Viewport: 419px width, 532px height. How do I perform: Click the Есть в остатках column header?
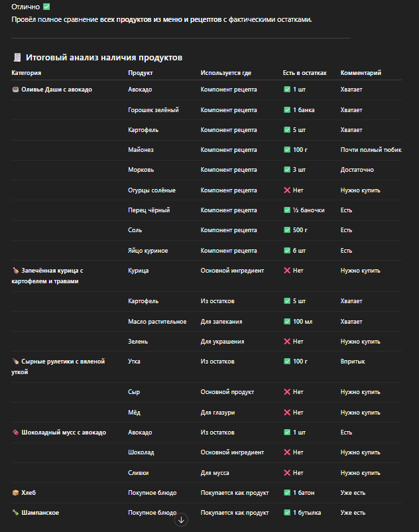coord(304,73)
